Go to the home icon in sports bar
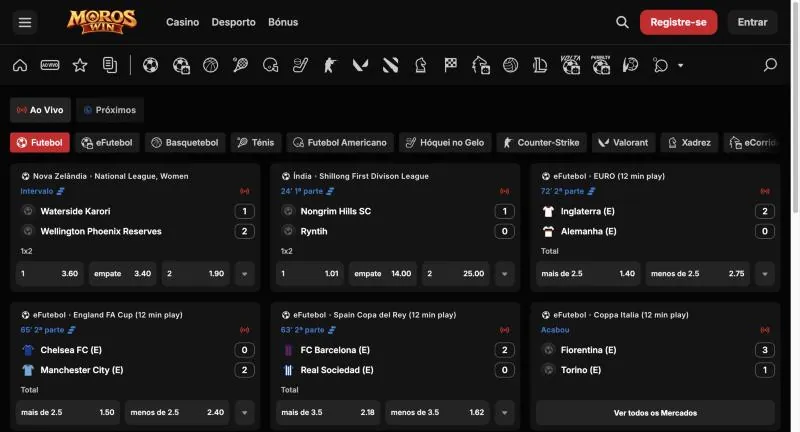The height and width of the screenshot is (432, 800). [x=20, y=65]
